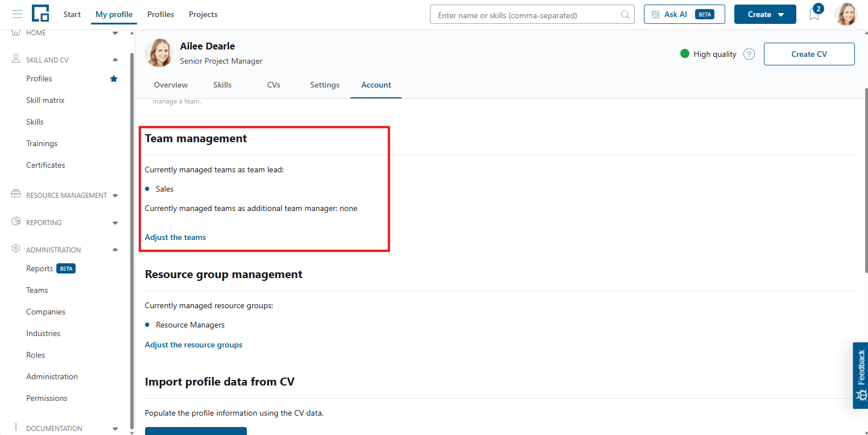Click Ailee Dearle's profile photo
The height and width of the screenshot is (435, 868).
click(x=159, y=53)
